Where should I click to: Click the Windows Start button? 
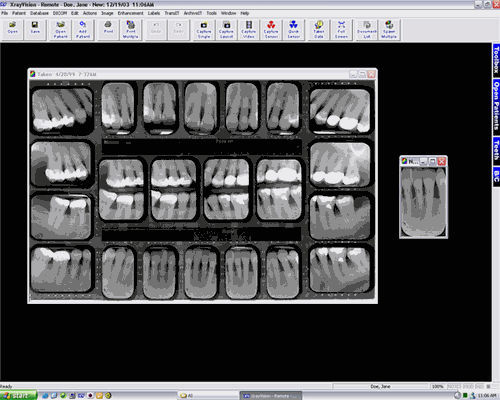coord(18,395)
